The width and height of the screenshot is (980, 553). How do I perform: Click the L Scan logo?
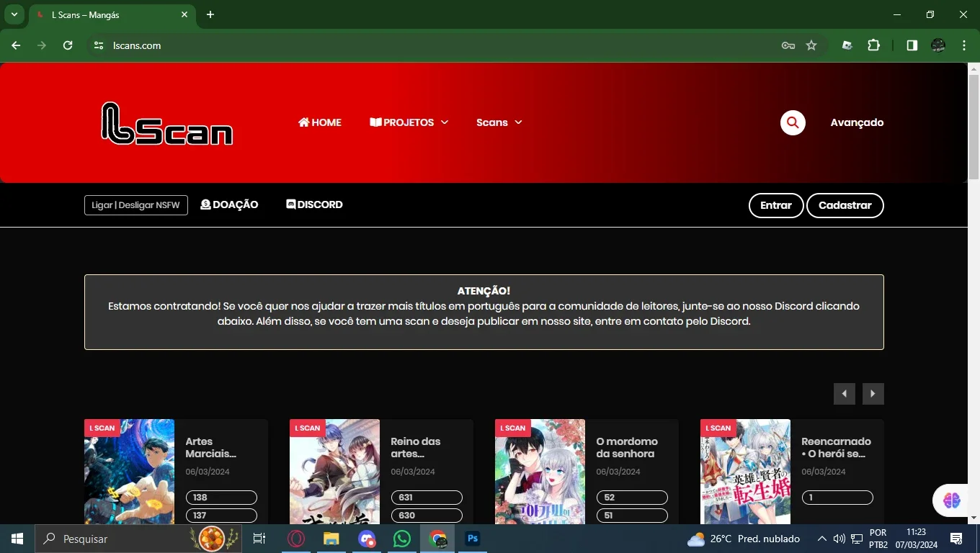(x=167, y=123)
